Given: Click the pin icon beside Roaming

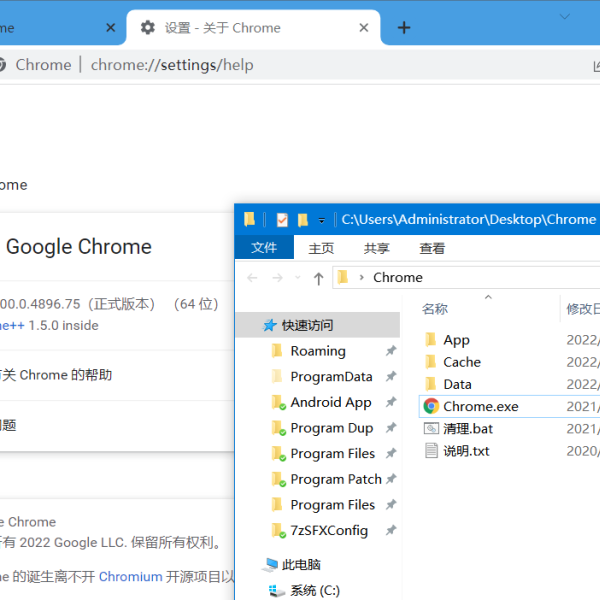Looking at the screenshot, I should pos(391,351).
